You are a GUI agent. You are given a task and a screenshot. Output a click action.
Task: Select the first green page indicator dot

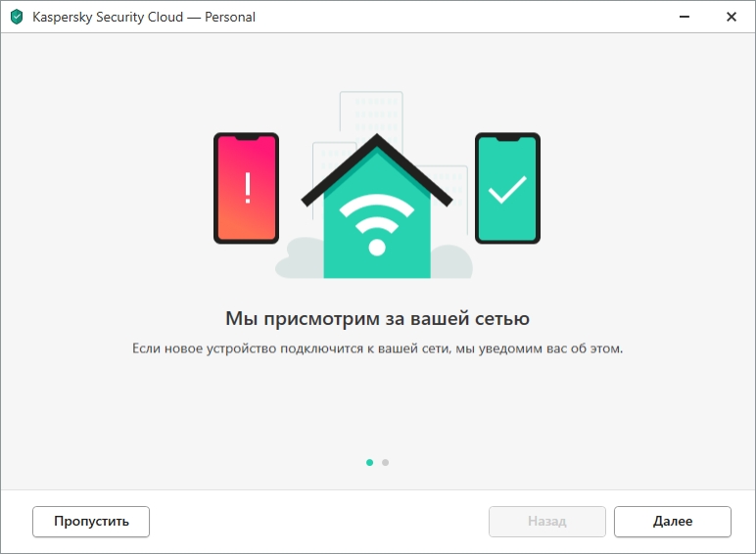point(370,462)
